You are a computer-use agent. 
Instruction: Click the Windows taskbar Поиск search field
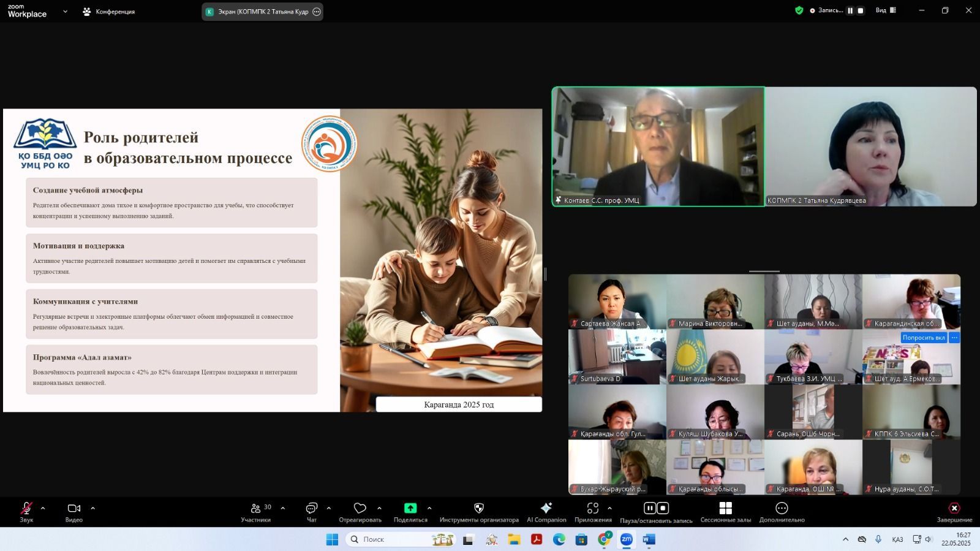398,539
